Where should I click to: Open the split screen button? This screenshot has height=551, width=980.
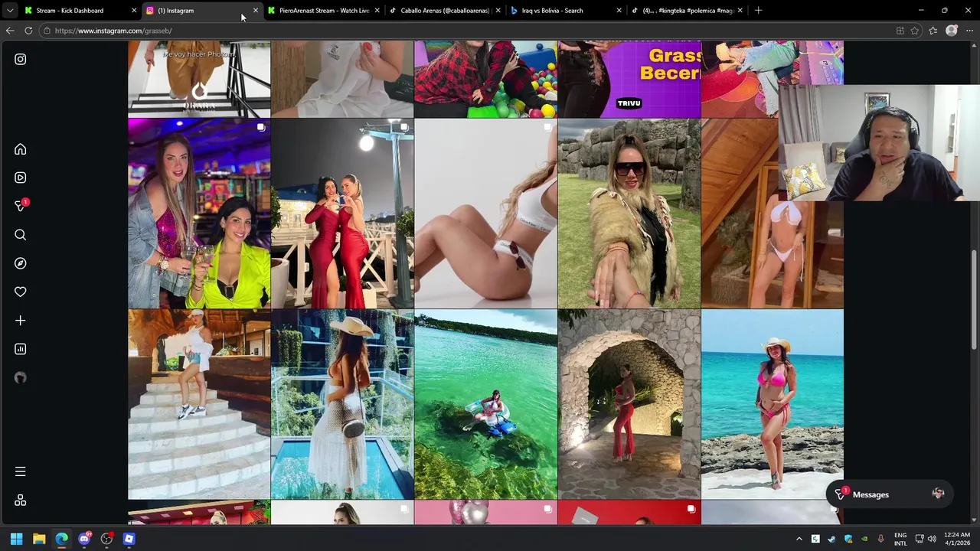pyautogui.click(x=900, y=31)
